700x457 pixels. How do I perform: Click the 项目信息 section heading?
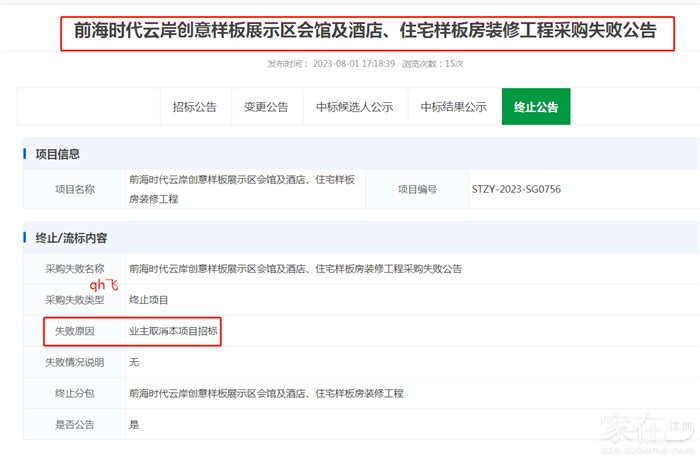pyautogui.click(x=57, y=154)
